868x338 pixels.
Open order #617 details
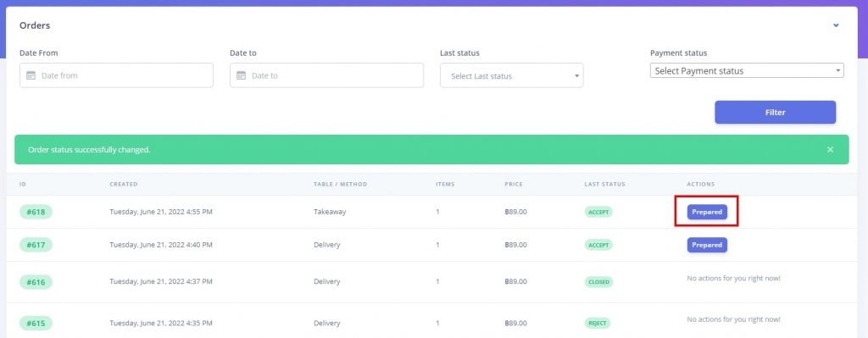pos(36,245)
